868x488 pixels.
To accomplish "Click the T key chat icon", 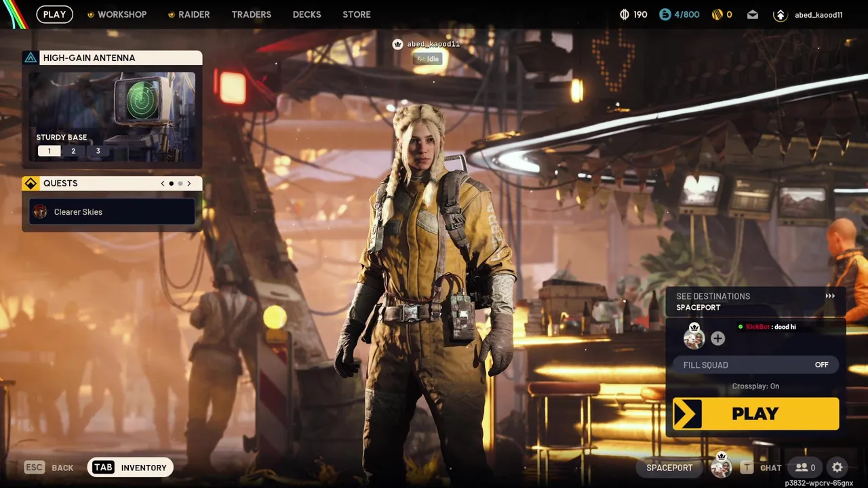I will point(747,468).
